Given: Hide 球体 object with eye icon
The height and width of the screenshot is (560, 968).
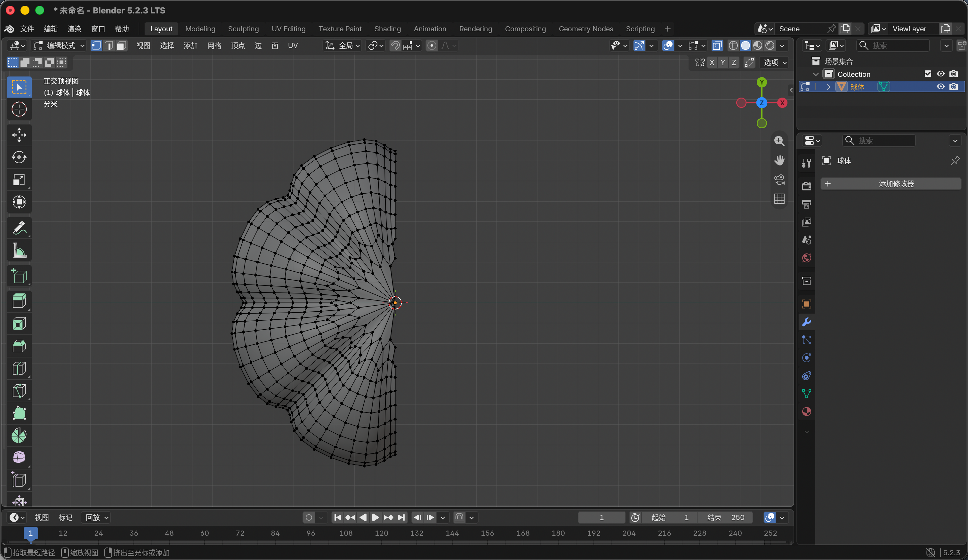Looking at the screenshot, I should pyautogui.click(x=941, y=87).
